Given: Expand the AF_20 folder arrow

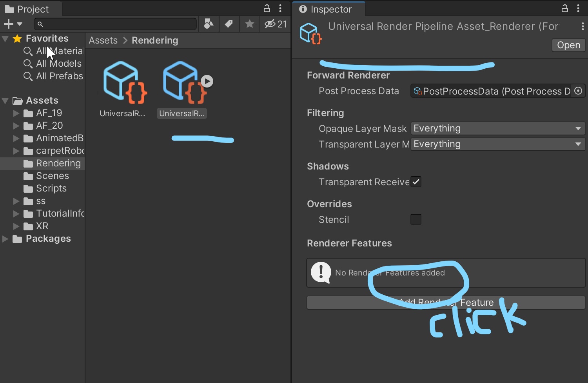Looking at the screenshot, I should coord(16,126).
